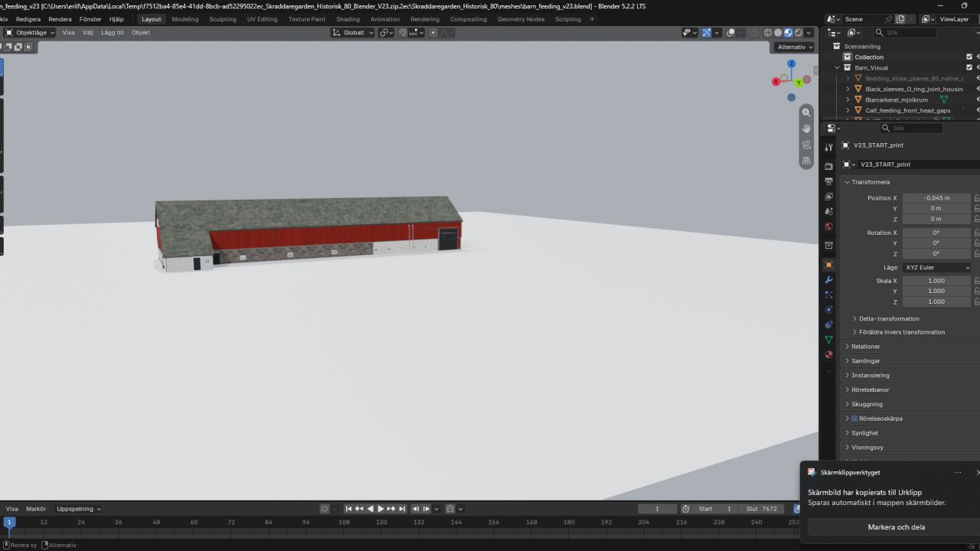Lock the Position X value
980x551 pixels.
[x=977, y=198]
